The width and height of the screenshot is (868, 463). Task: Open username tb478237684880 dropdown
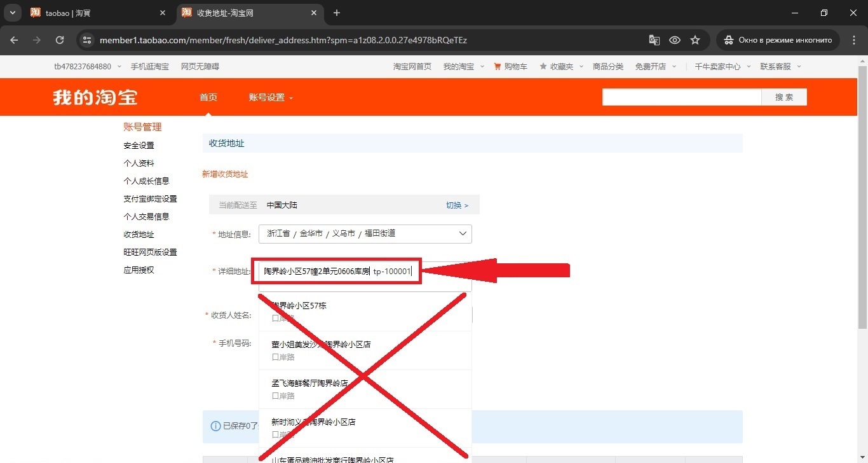(87, 66)
